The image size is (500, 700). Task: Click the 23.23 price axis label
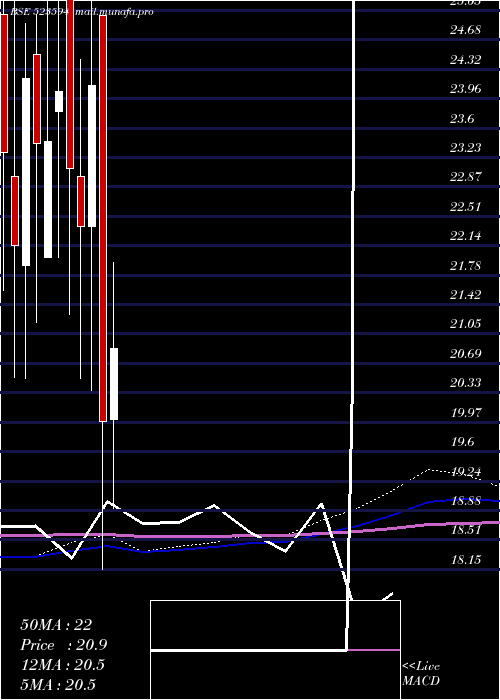(465, 148)
